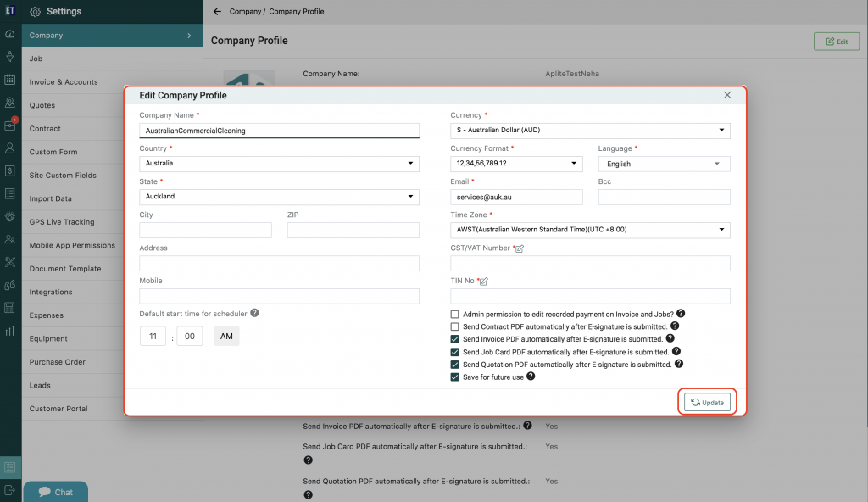Open the Chat widget button
Screen dimensions: 868x502
click(55, 492)
